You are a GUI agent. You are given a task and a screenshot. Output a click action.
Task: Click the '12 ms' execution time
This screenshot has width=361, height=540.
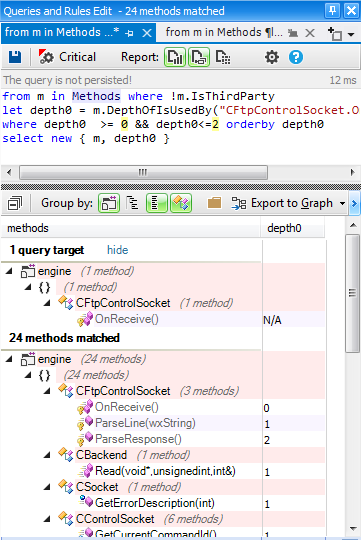click(343, 80)
